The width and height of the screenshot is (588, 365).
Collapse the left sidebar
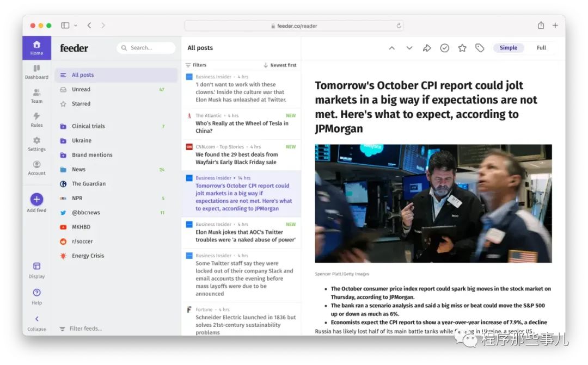(x=37, y=324)
